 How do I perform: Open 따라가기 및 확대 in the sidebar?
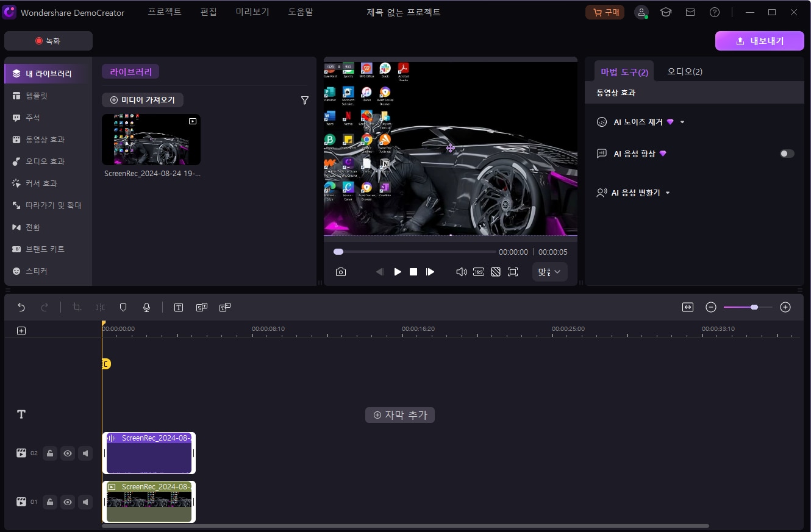click(48, 205)
